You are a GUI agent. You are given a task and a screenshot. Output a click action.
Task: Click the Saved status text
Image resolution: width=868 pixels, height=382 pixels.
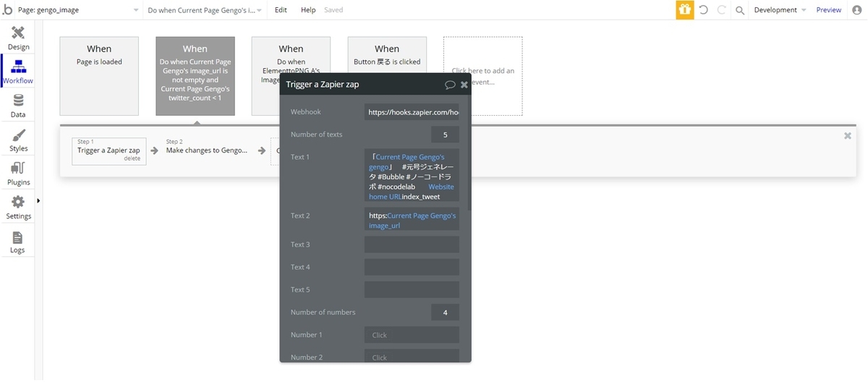(x=333, y=10)
